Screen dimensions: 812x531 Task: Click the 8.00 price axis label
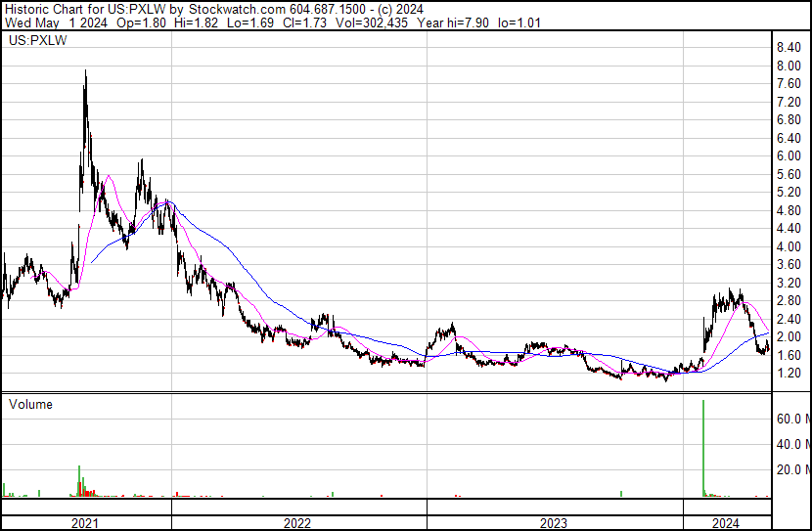coord(789,66)
